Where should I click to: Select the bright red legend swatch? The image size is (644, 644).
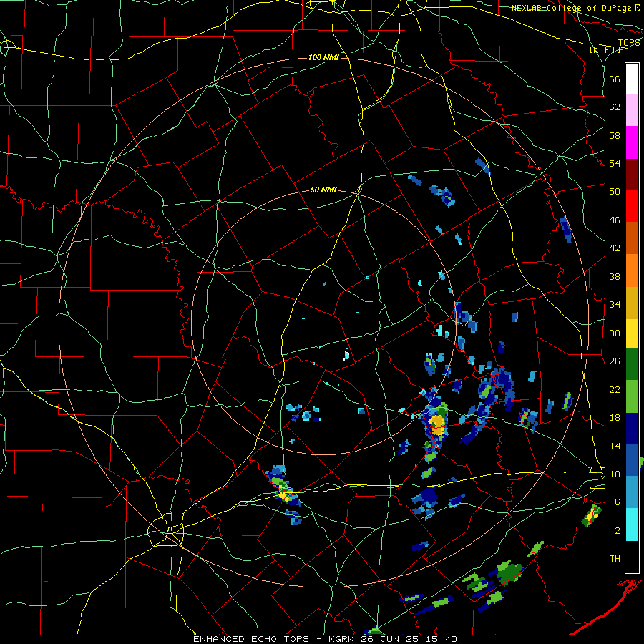632,206
